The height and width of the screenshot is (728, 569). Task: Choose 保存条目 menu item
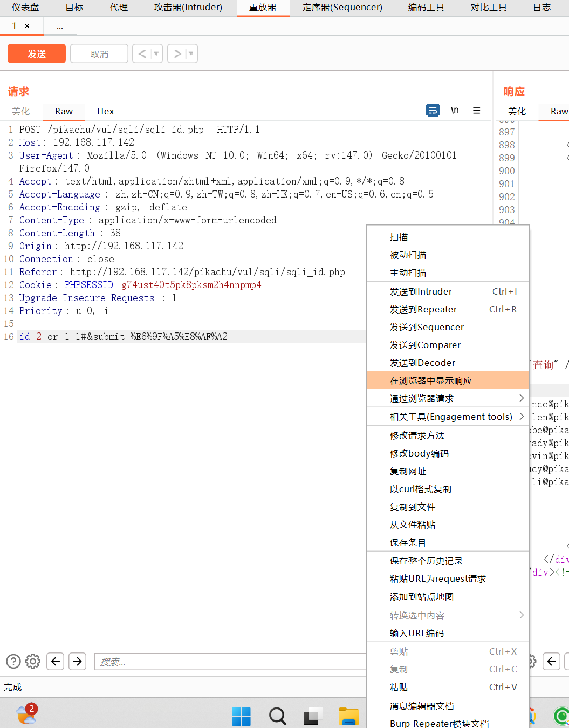coord(448,542)
